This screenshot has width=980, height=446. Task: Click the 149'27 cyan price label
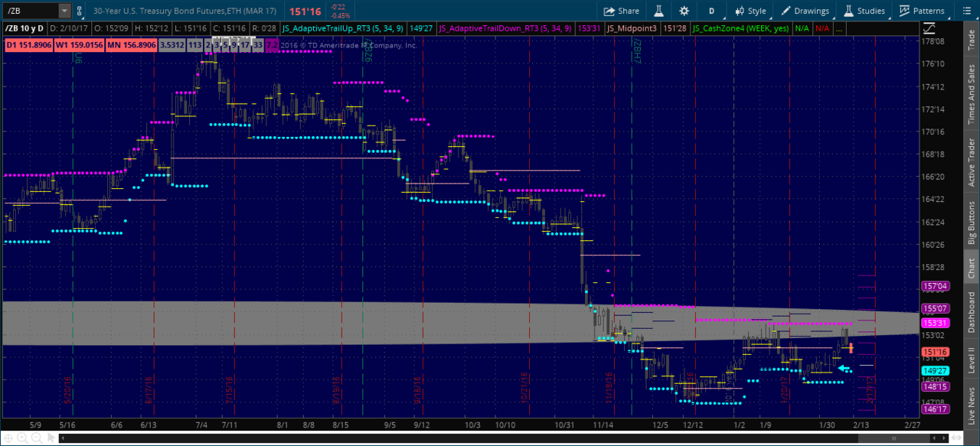click(x=936, y=370)
